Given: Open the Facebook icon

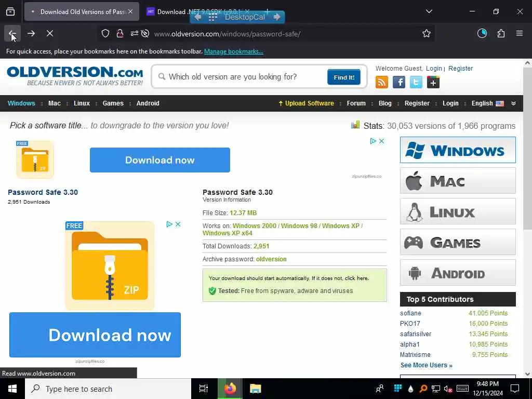Looking at the screenshot, I should pyautogui.click(x=399, y=82).
